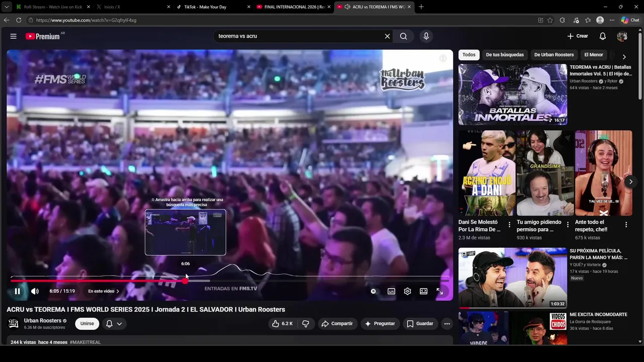This screenshot has width=644, height=362.
Task: Run search with the magnifying glass button
Action: coord(404,36)
